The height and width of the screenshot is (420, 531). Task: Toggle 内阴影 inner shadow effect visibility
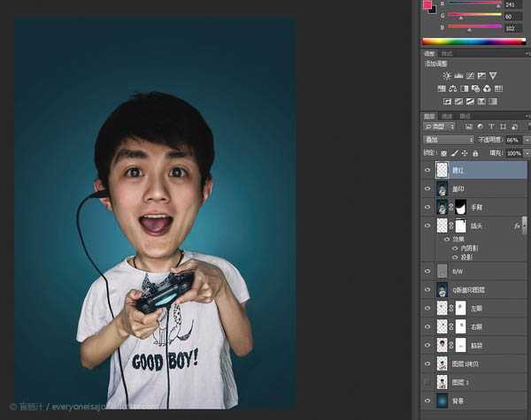455,248
